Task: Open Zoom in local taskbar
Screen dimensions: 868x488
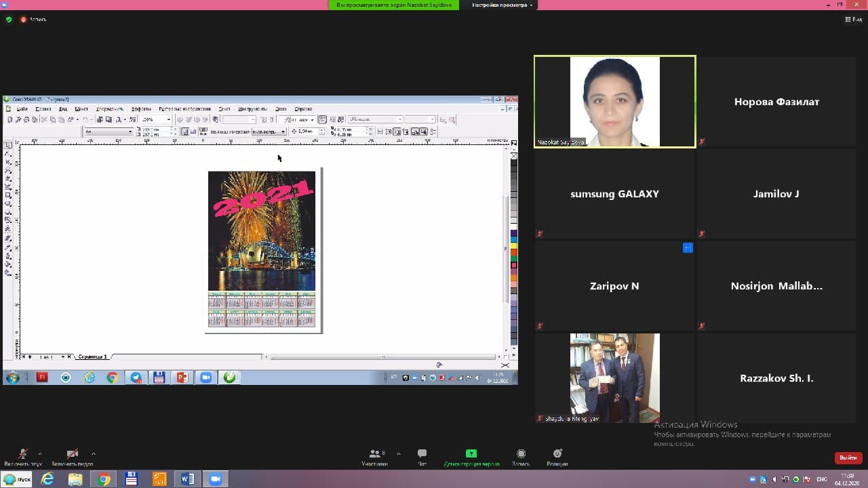Action: [216, 479]
